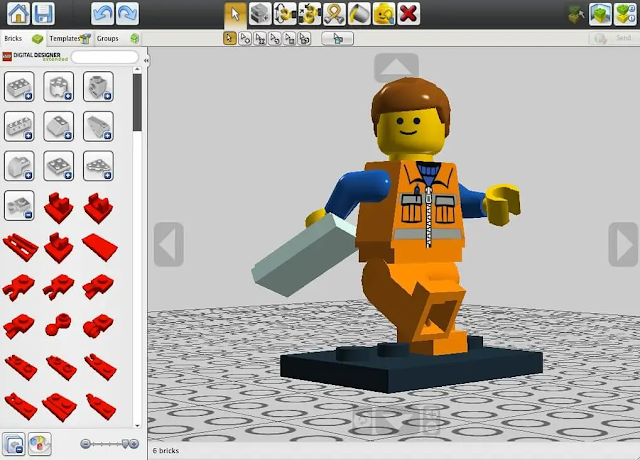Pick the red flat smooth tile brick
The height and width of the screenshot is (460, 640).
pos(100,247)
